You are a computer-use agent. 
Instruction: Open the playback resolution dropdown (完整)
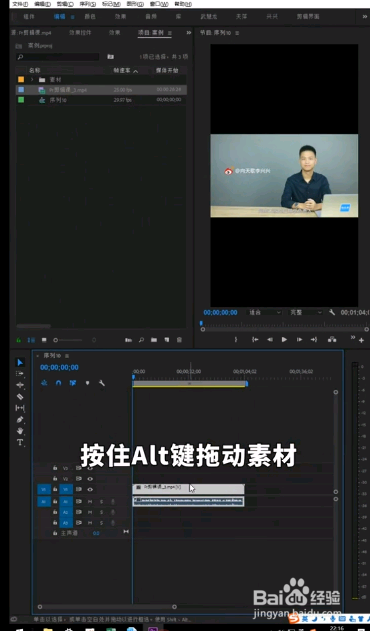[306, 312]
